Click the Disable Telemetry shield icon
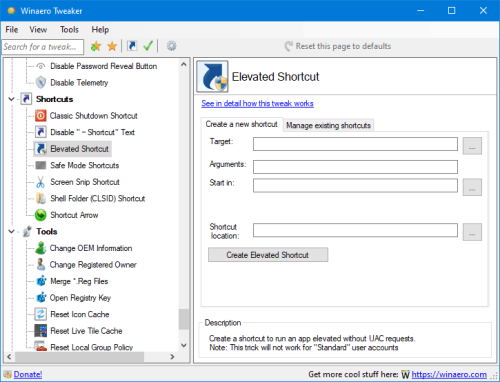The width and height of the screenshot is (500, 382). 41,82
